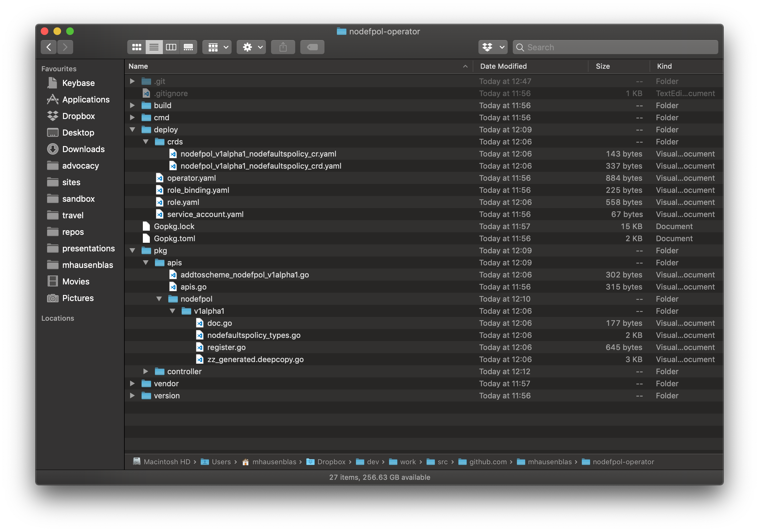Viewport: 759px width, 532px height.
Task: Open the Action gear menu
Action: click(251, 47)
